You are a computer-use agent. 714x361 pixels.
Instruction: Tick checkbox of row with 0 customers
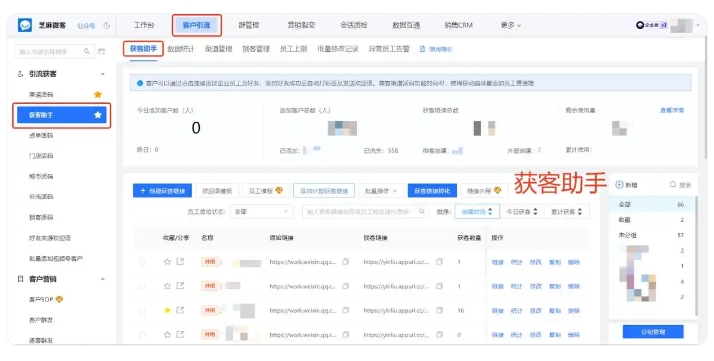tap(142, 335)
